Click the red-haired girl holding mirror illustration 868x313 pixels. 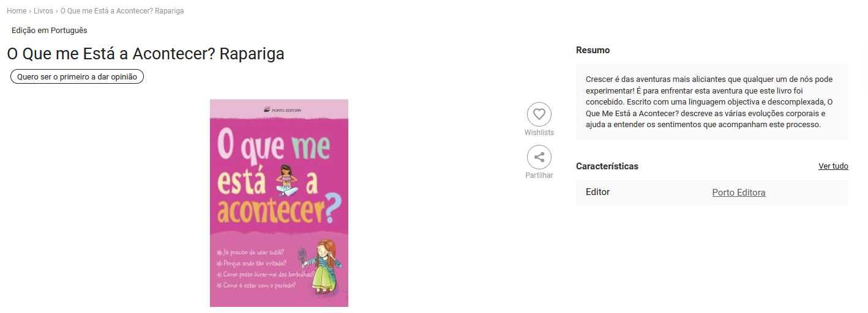(x=322, y=267)
